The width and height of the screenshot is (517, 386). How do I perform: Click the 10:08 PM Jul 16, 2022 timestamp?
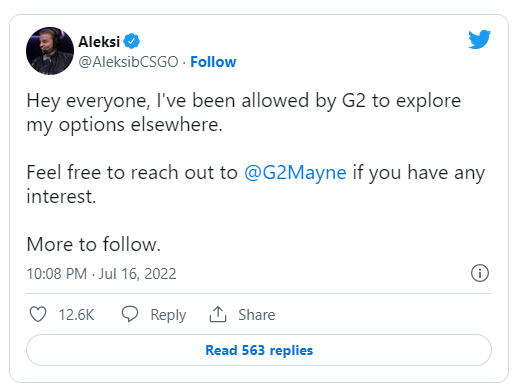[101, 274]
